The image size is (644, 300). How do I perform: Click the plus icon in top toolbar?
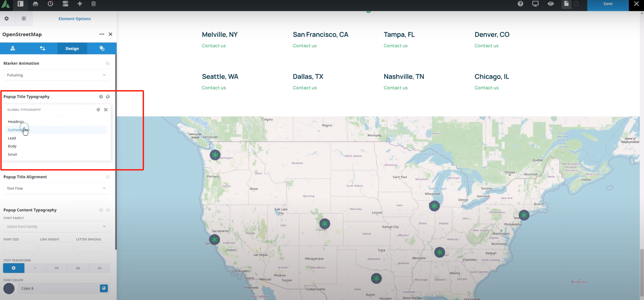click(80, 4)
